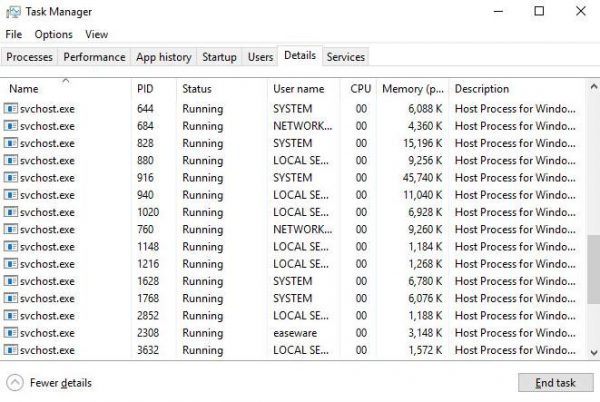Screen dimensions: 600x402
Task: Click the svchost.exe icon for PID 828
Action: [x=12, y=143]
